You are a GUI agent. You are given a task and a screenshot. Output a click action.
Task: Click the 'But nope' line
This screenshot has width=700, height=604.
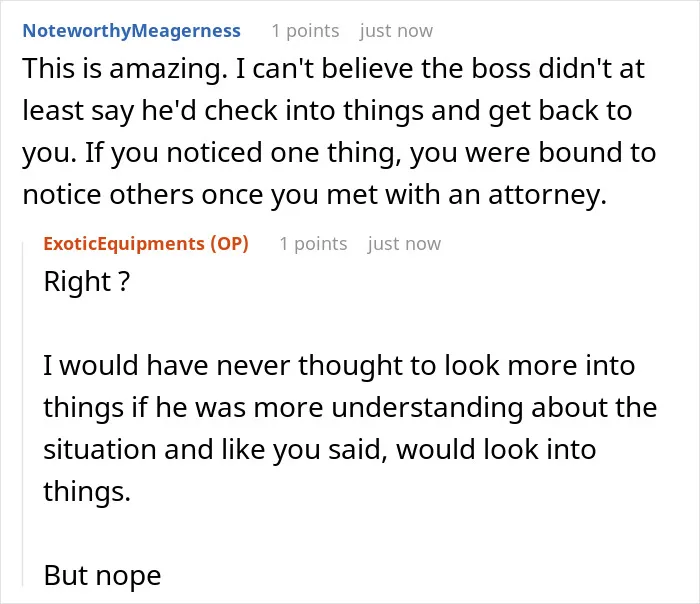(x=102, y=575)
